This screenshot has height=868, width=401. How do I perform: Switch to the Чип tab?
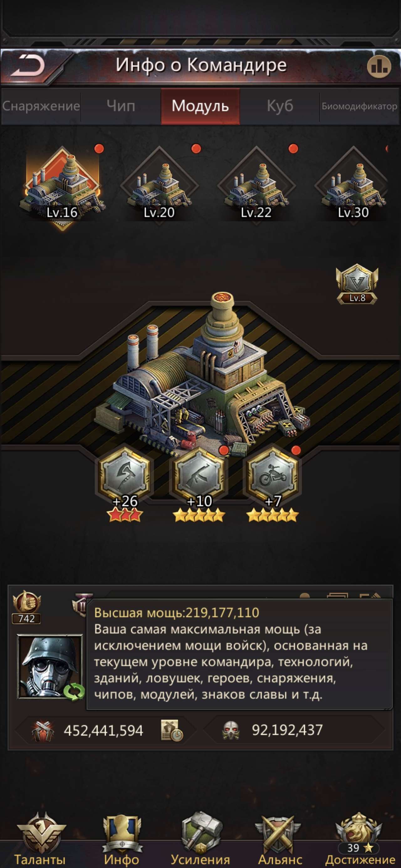(x=121, y=106)
